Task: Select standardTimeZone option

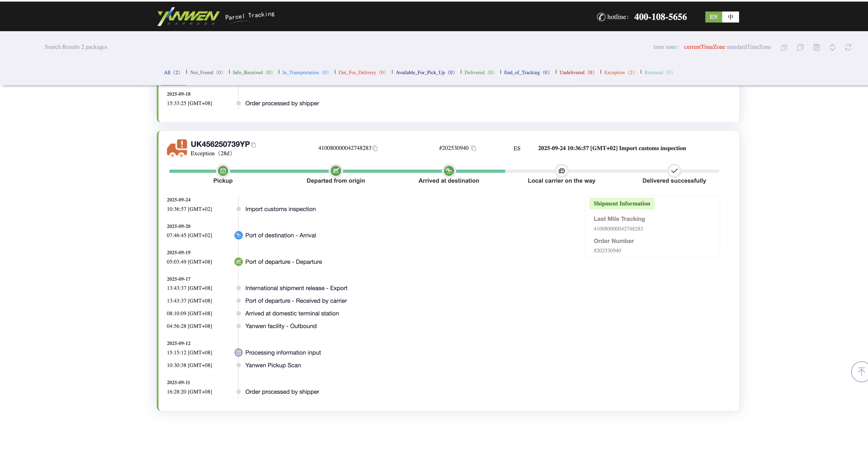Action: pyautogui.click(x=748, y=47)
